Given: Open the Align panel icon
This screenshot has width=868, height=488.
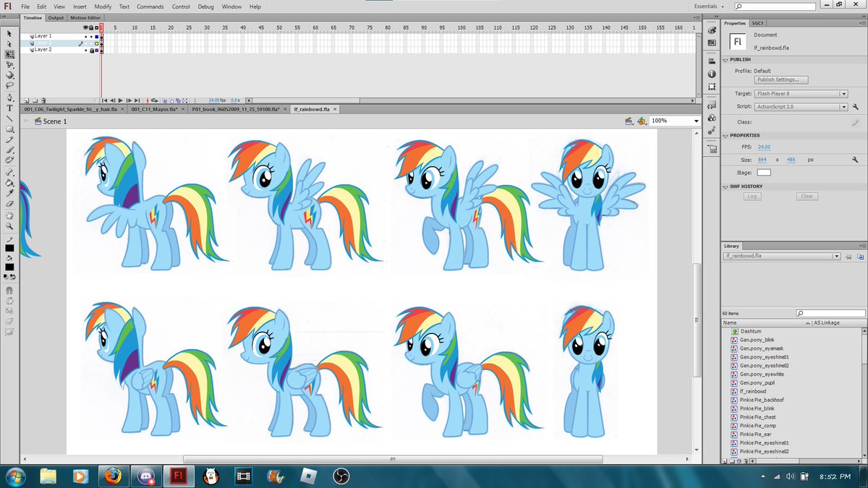Looking at the screenshot, I should (712, 61).
